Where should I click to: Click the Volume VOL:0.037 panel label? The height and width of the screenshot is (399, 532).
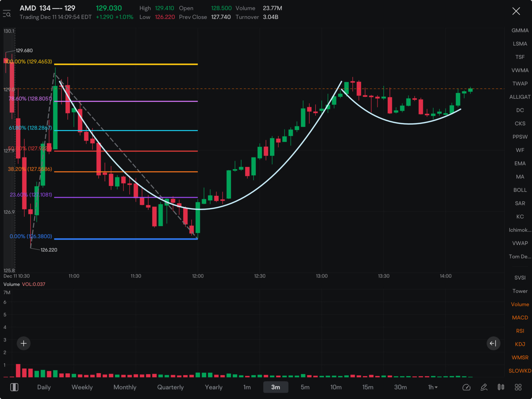pos(24,284)
